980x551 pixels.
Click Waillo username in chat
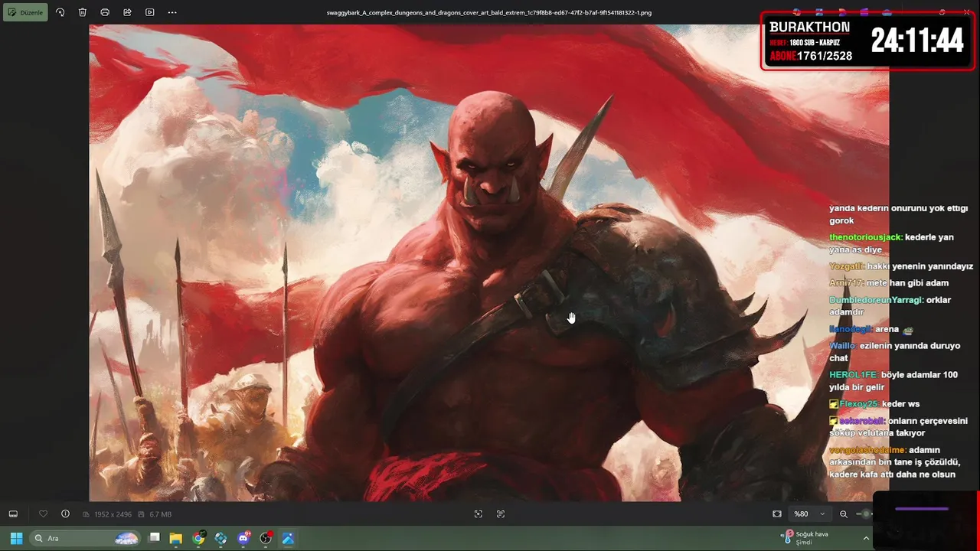click(x=842, y=346)
